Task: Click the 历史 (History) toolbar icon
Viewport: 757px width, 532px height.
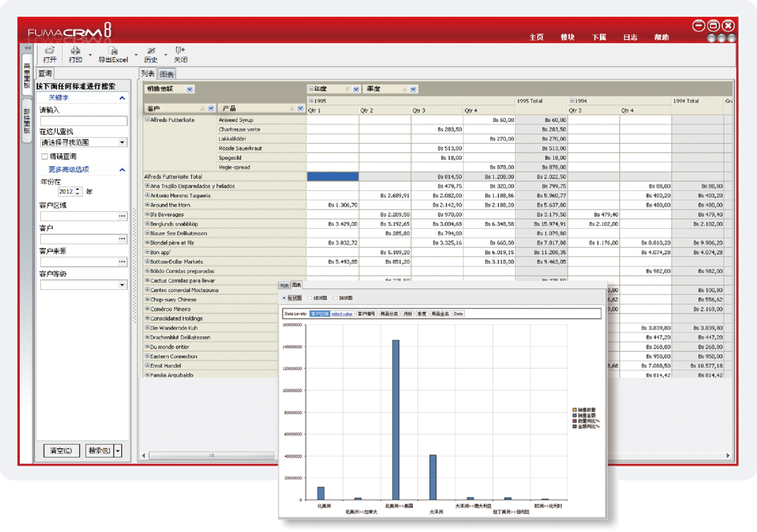Action: (x=151, y=51)
